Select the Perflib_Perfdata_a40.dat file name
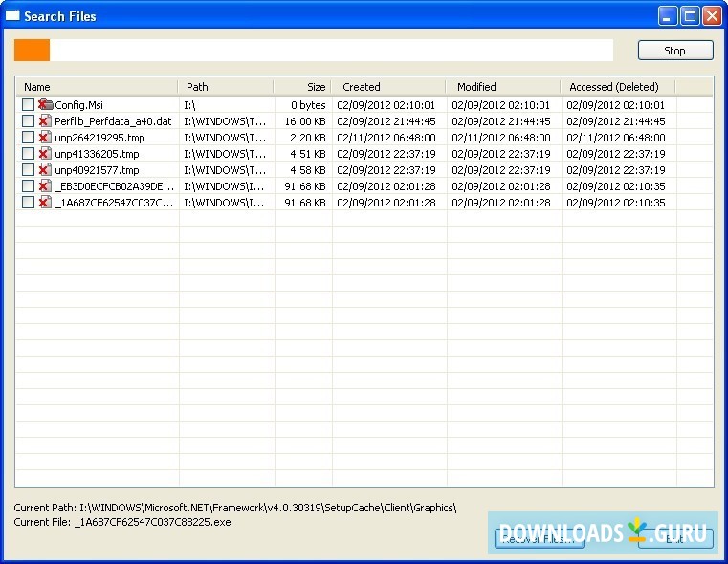The image size is (728, 564). [x=113, y=121]
